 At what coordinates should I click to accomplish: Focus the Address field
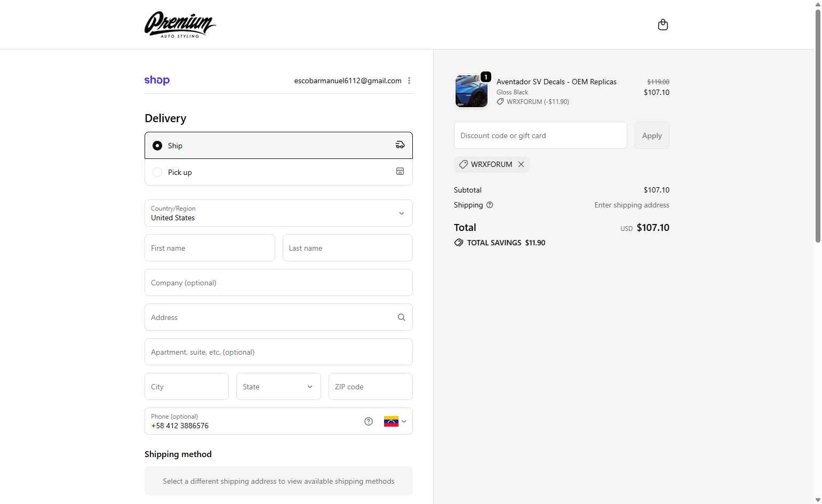278,317
